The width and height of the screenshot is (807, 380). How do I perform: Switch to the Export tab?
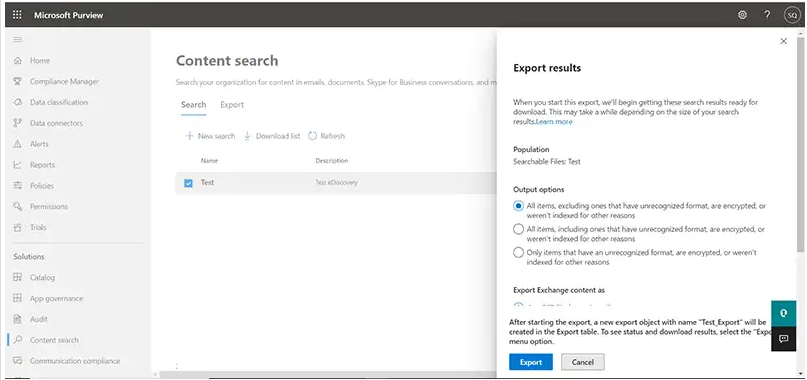tap(232, 105)
